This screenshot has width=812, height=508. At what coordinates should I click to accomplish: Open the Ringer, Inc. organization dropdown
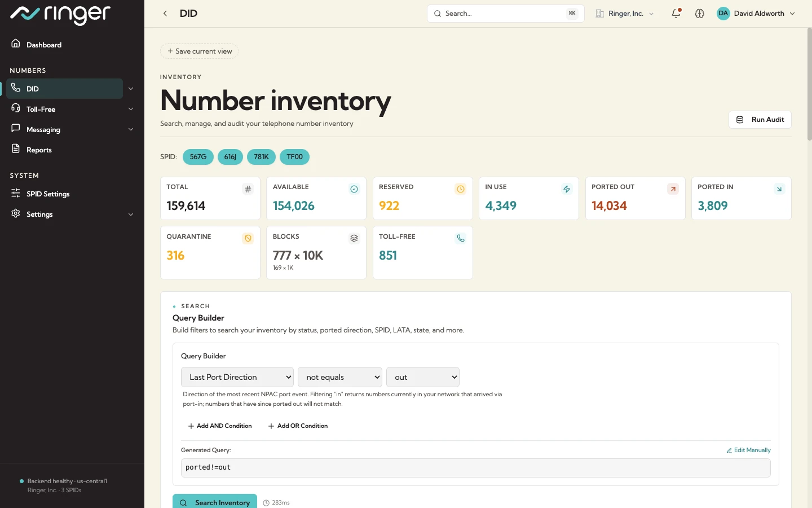(625, 14)
